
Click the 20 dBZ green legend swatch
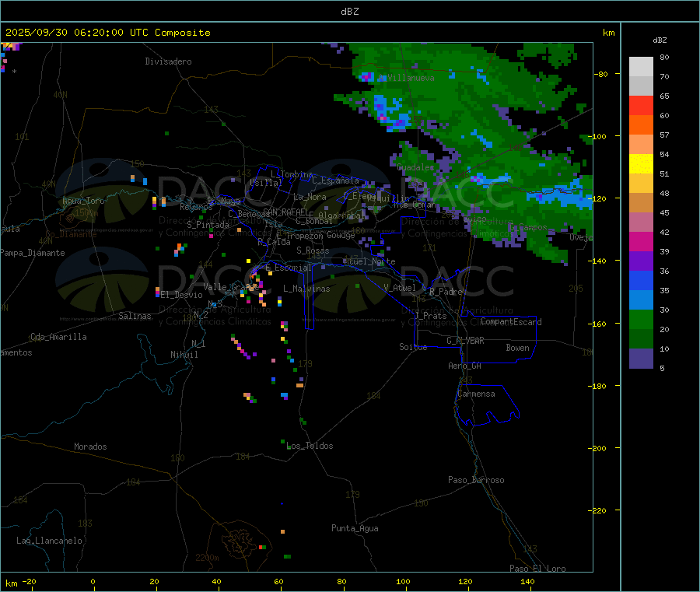pos(641,338)
